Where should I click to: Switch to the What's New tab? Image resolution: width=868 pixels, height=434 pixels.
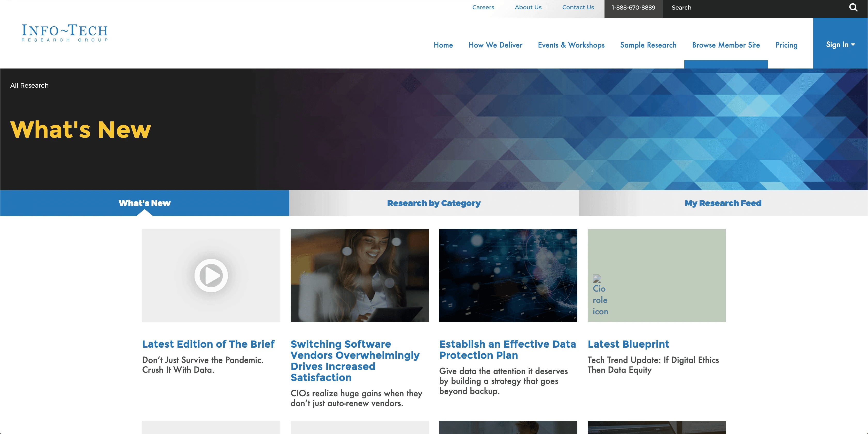[x=145, y=203]
